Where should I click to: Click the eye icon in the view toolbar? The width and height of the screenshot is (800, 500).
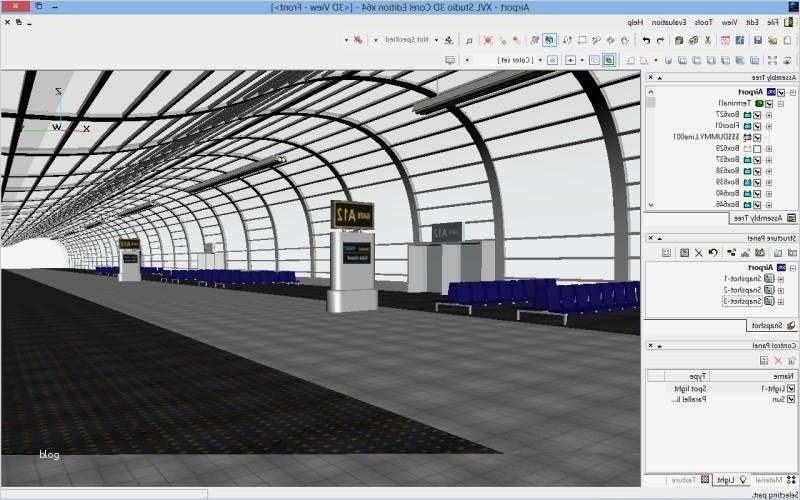point(786,60)
